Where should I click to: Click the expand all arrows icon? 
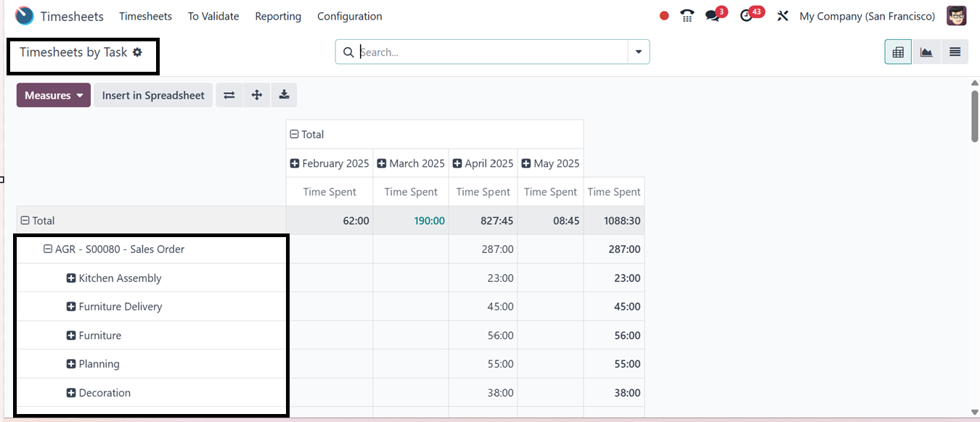(256, 95)
